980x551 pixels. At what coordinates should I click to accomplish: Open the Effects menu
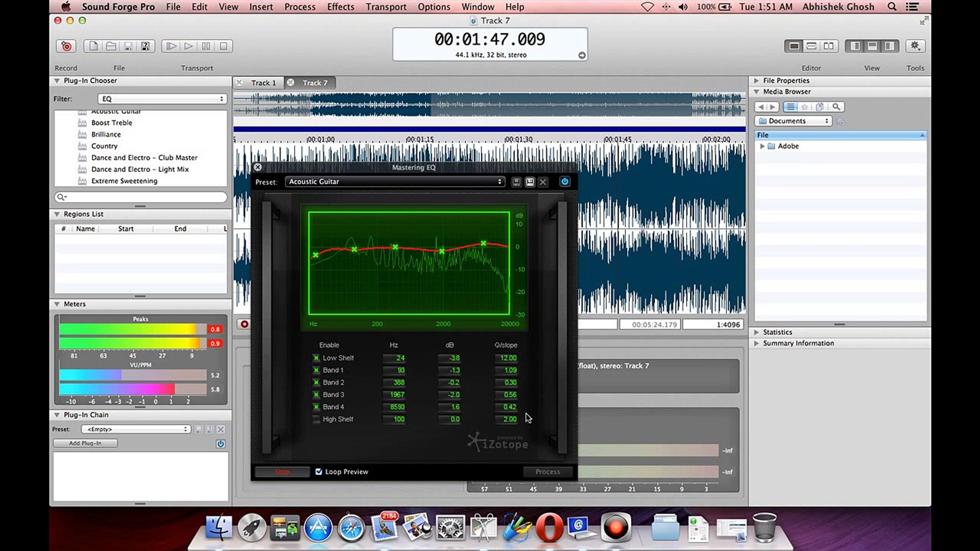pyautogui.click(x=340, y=7)
